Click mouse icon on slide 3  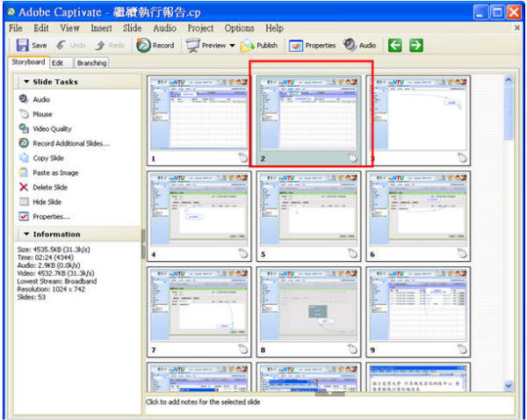click(462, 157)
